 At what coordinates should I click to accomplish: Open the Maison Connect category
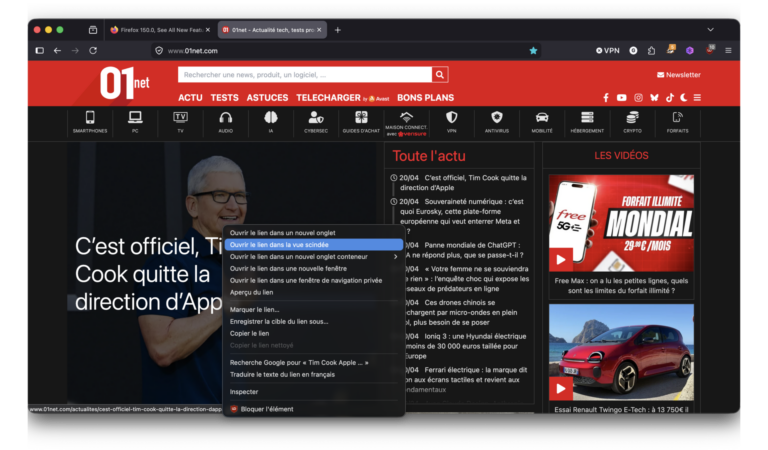(406, 123)
